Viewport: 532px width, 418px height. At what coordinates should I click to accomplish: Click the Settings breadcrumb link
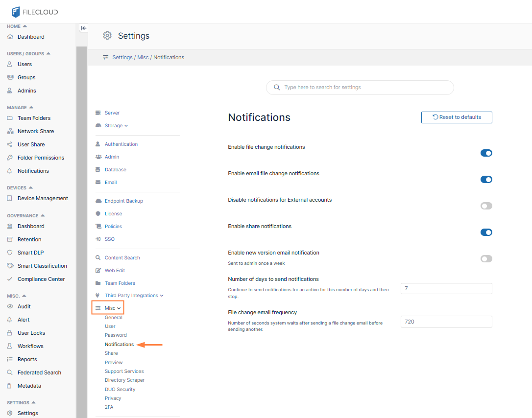click(122, 58)
